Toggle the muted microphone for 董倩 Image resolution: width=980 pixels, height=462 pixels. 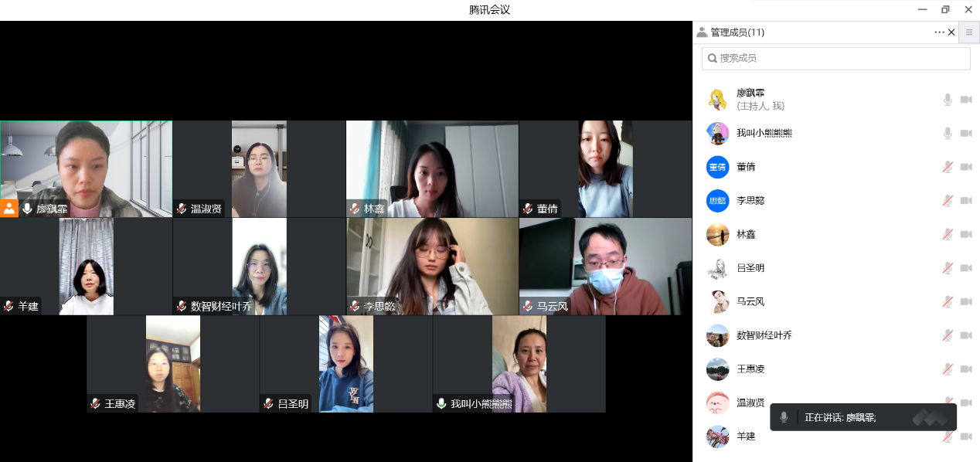click(x=947, y=167)
